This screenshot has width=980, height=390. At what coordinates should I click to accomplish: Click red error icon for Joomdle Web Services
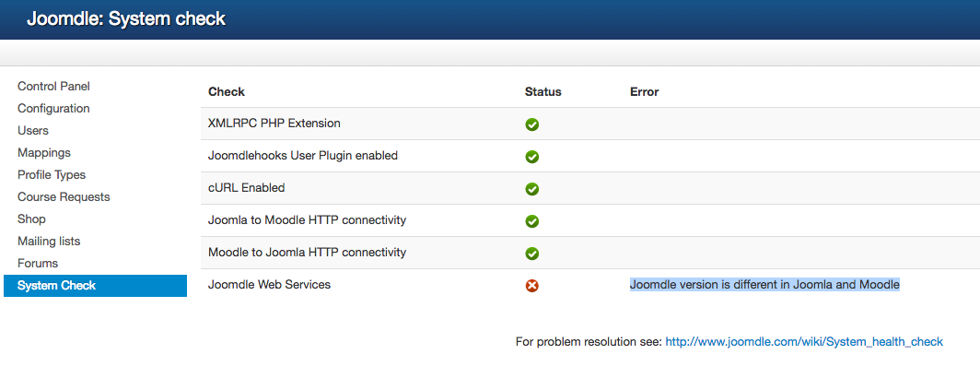click(x=531, y=286)
